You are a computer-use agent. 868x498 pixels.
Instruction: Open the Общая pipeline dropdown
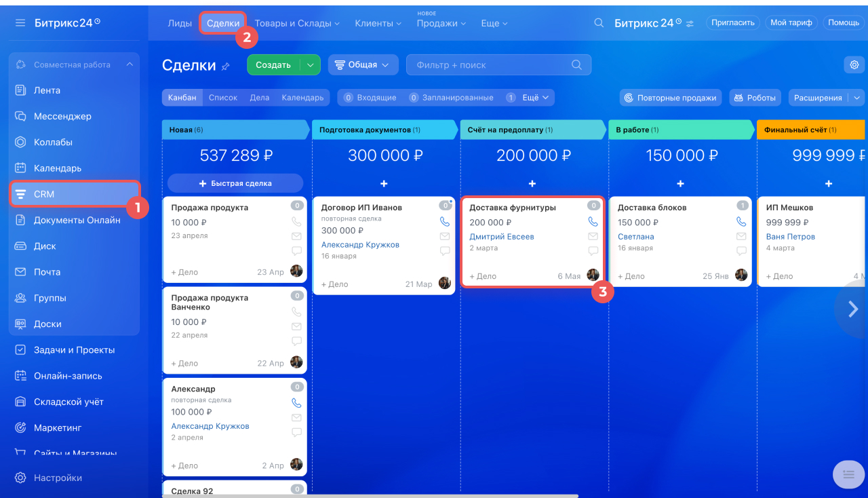(363, 64)
